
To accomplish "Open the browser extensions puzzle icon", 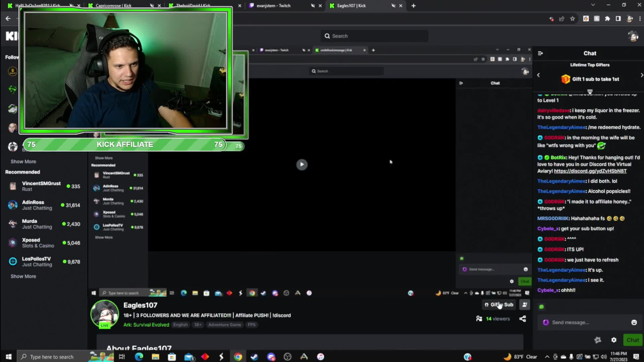I will [x=607, y=19].
